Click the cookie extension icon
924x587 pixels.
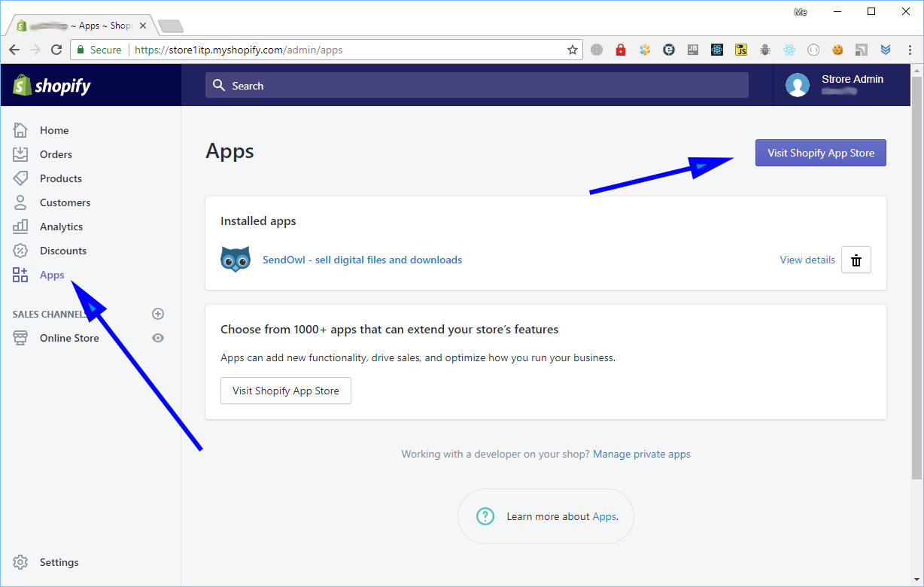(837, 50)
